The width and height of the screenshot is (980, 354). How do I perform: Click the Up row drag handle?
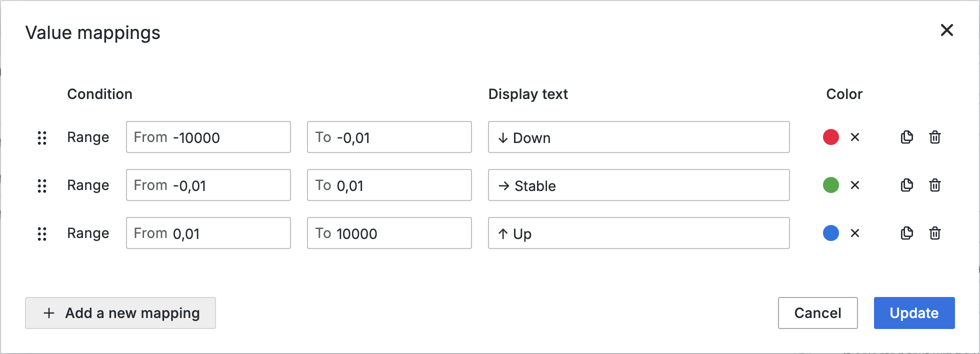pos(42,233)
